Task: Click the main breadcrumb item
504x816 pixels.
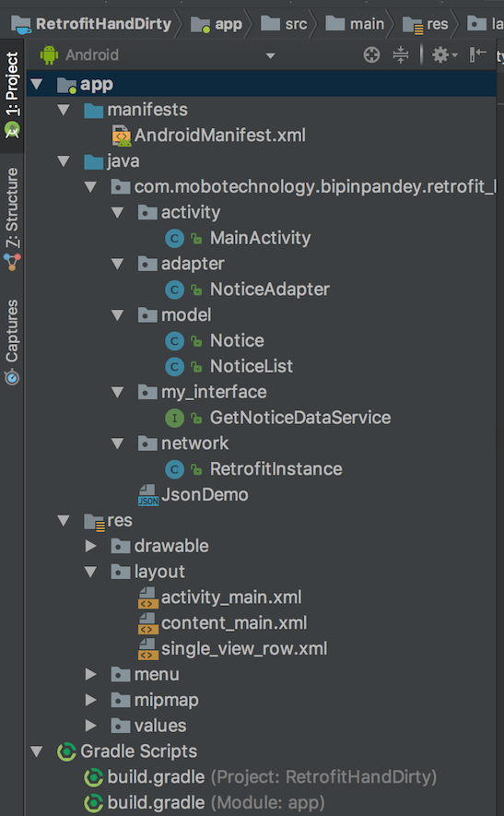Action: [x=355, y=24]
